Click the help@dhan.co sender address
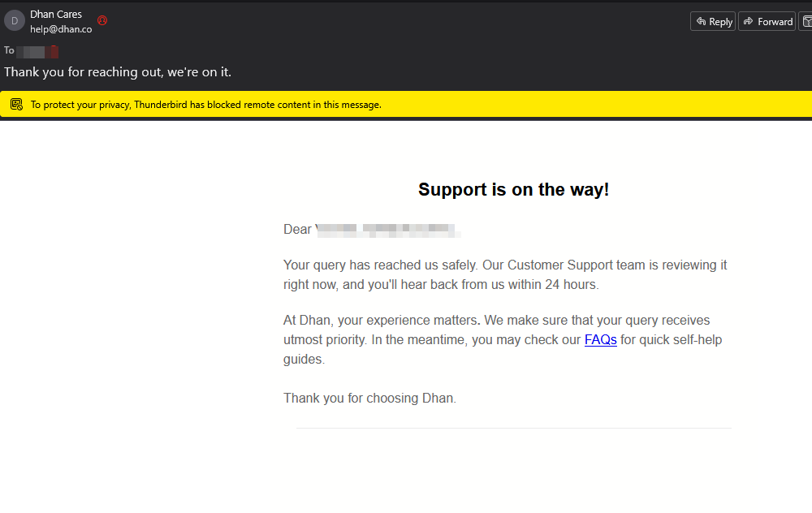 61,29
